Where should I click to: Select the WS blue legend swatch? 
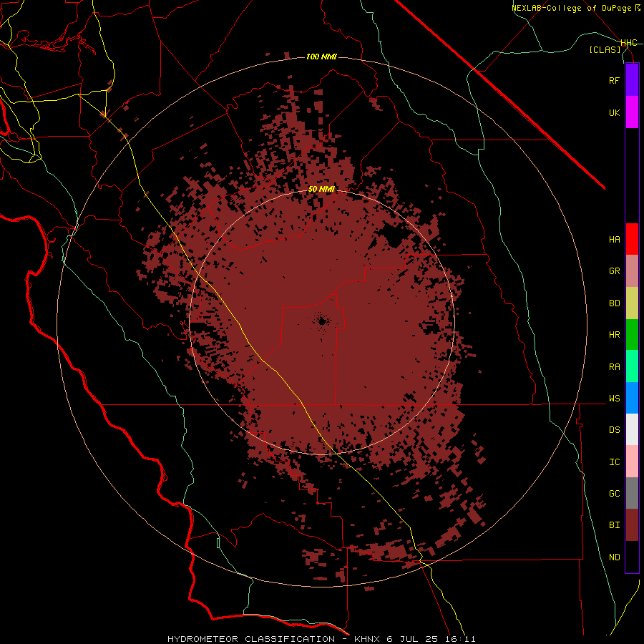point(632,398)
